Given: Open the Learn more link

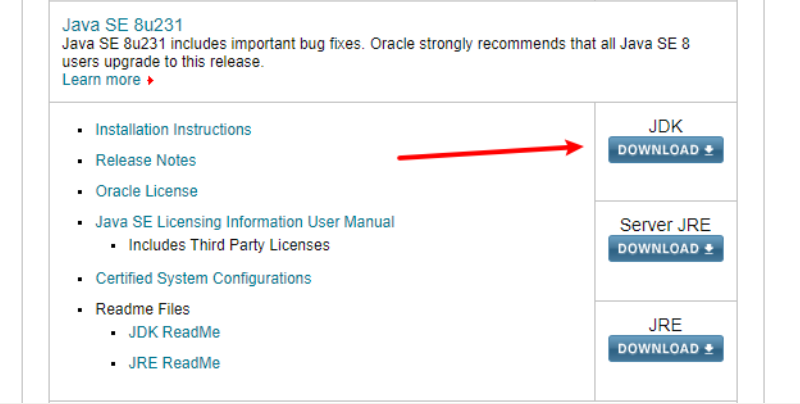Looking at the screenshot, I should pyautogui.click(x=101, y=80).
